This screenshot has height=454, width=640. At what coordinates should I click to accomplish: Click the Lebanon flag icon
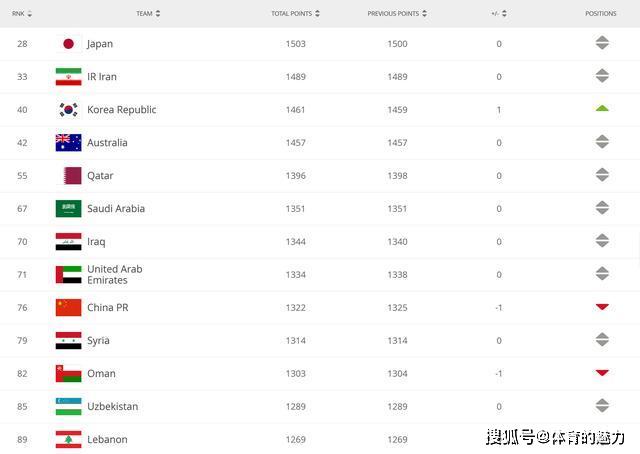[68, 440]
